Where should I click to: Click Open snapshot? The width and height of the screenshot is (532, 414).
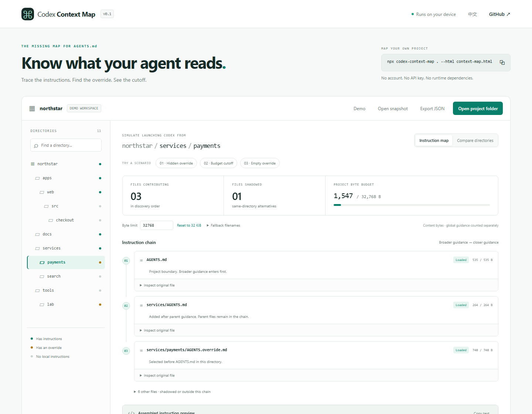click(393, 109)
